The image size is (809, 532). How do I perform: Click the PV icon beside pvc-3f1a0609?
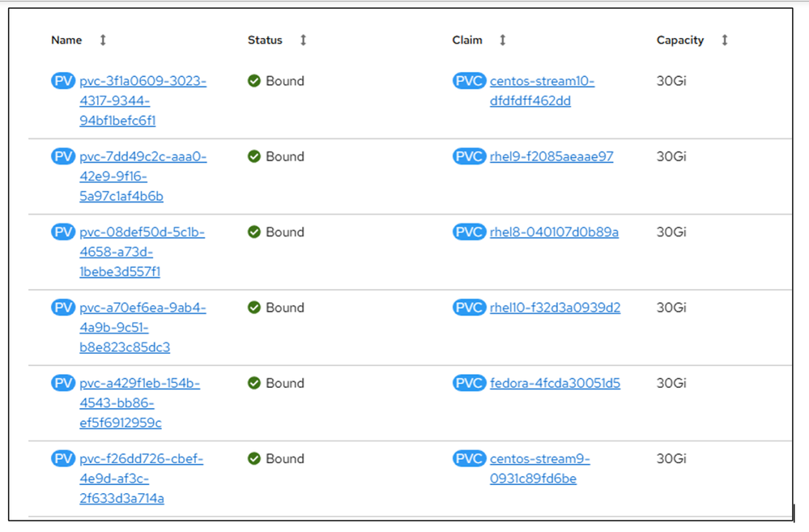(62, 80)
